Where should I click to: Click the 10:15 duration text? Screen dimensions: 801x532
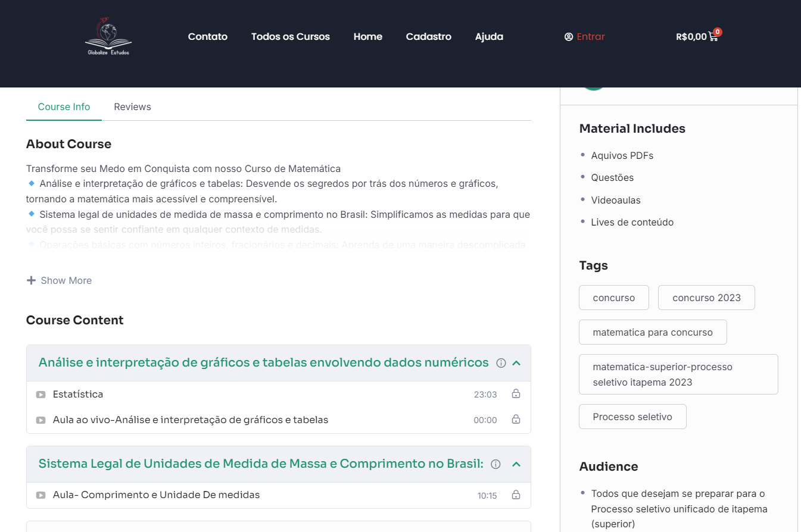coord(487,495)
